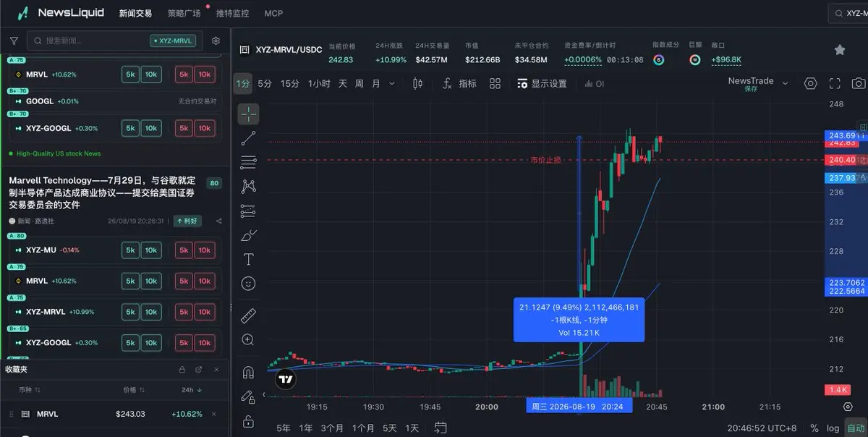Toggle percentage scale on the price axis
Screen dimensions: 868x437
814,428
